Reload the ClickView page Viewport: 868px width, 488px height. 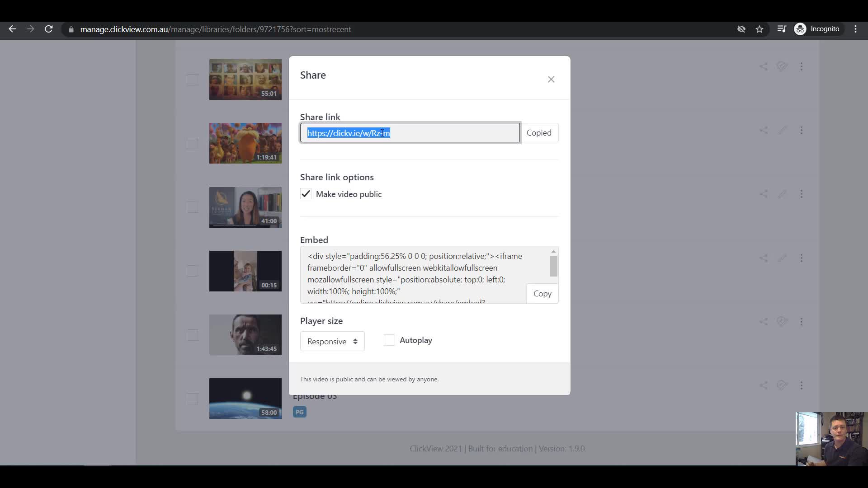[49, 29]
